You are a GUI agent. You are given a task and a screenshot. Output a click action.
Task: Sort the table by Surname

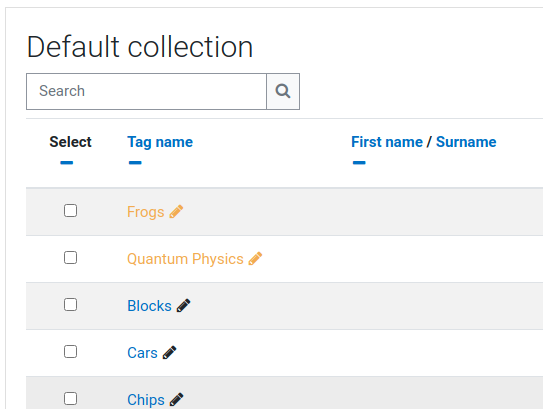466,142
